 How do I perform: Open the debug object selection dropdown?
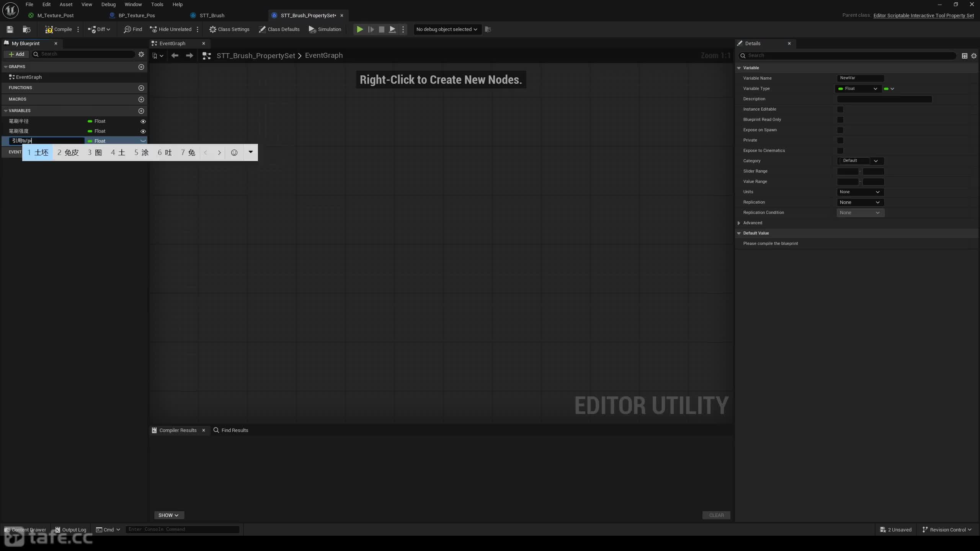point(446,29)
